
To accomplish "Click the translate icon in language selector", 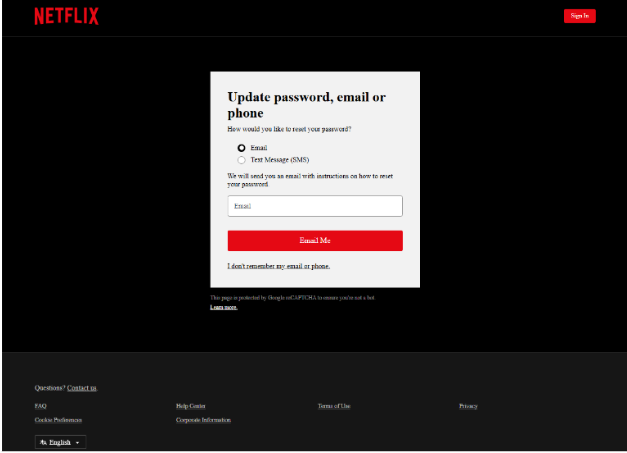I will (43, 442).
